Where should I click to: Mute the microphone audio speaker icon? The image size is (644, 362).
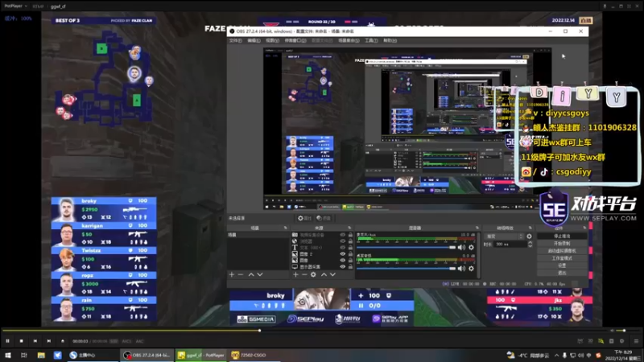pos(461,248)
